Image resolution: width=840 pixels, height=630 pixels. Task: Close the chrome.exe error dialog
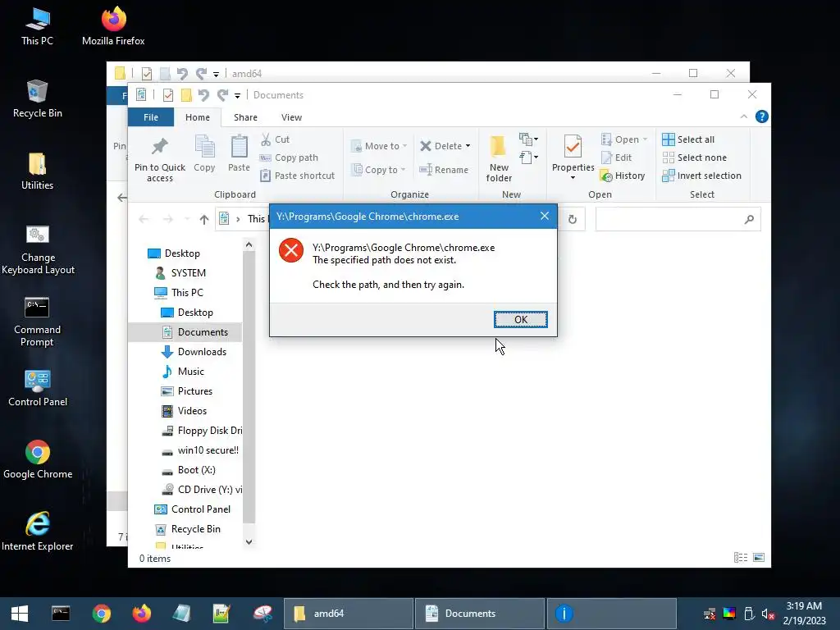(545, 216)
